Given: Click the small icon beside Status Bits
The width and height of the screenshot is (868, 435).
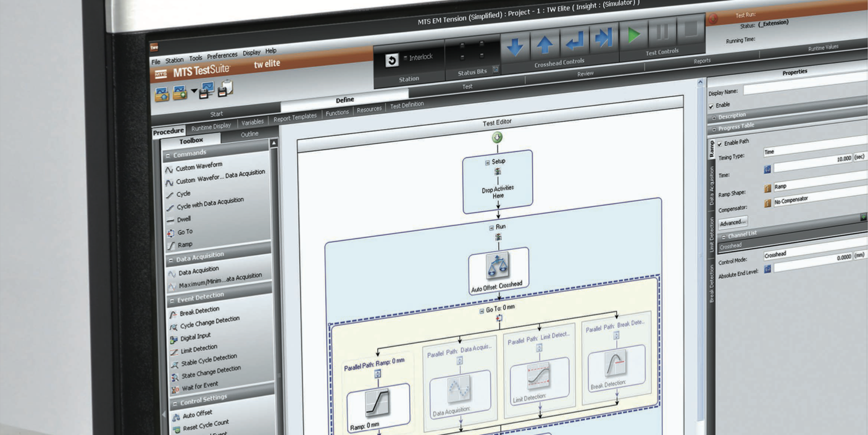Looking at the screenshot, I should click(495, 70).
